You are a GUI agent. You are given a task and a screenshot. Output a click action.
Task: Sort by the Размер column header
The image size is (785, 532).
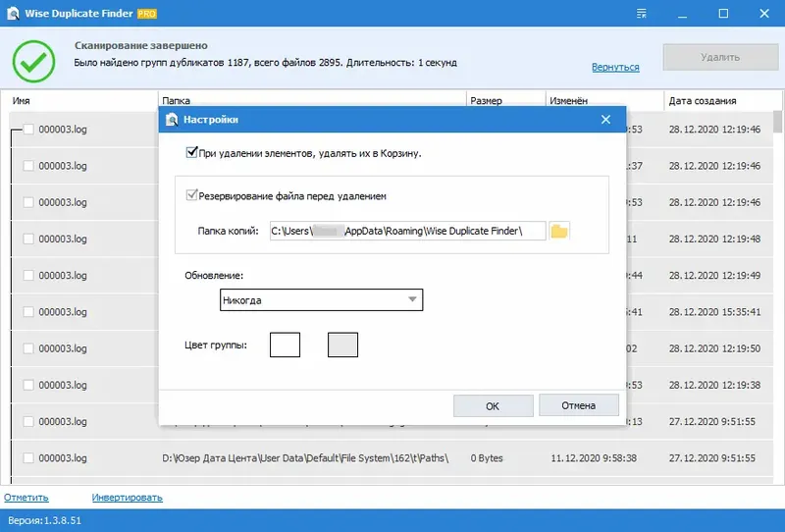pos(486,101)
